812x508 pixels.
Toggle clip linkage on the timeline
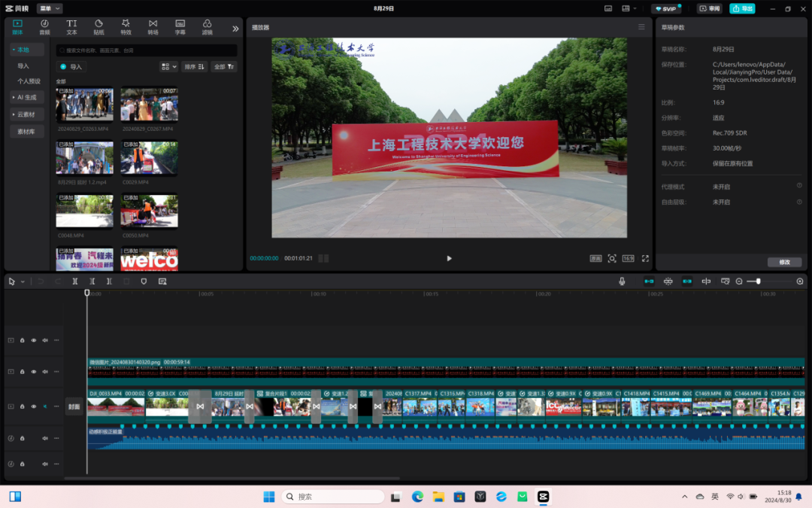tap(687, 281)
